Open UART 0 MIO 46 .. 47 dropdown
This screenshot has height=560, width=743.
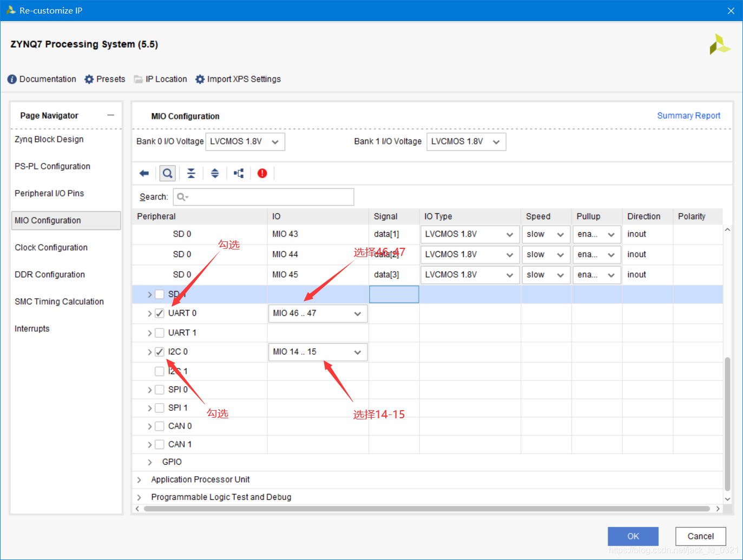pyautogui.click(x=318, y=314)
